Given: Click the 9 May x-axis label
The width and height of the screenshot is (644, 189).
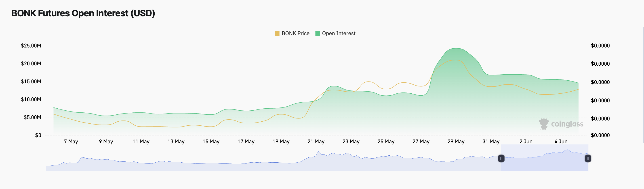Looking at the screenshot, I should tap(106, 142).
